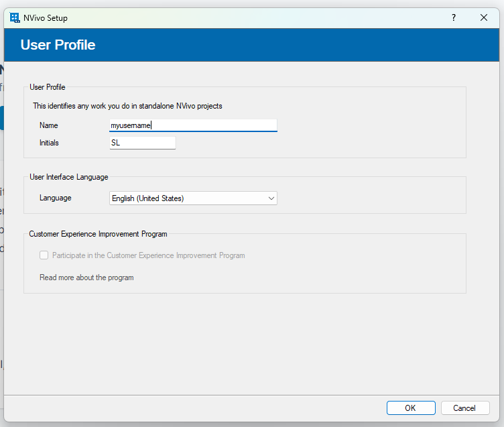This screenshot has width=504, height=427.
Task: Toggle the Customer Experience Improvement Program checkbox
Action: pos(44,255)
